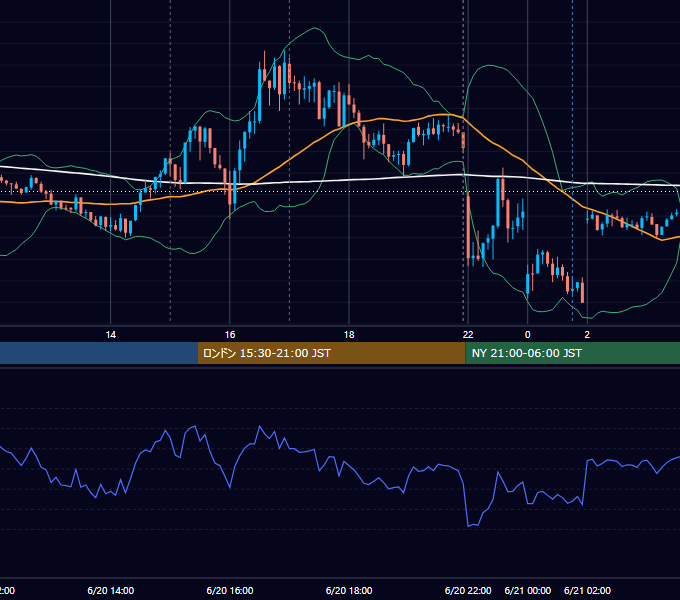680x600 pixels.
Task: Click the blue session bar before London
Action: 99,353
